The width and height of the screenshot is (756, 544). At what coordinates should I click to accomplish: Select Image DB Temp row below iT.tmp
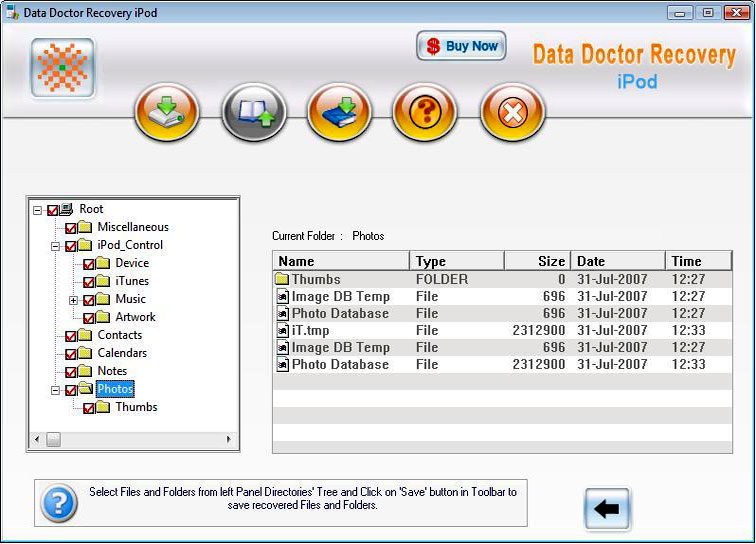[x=502, y=347]
